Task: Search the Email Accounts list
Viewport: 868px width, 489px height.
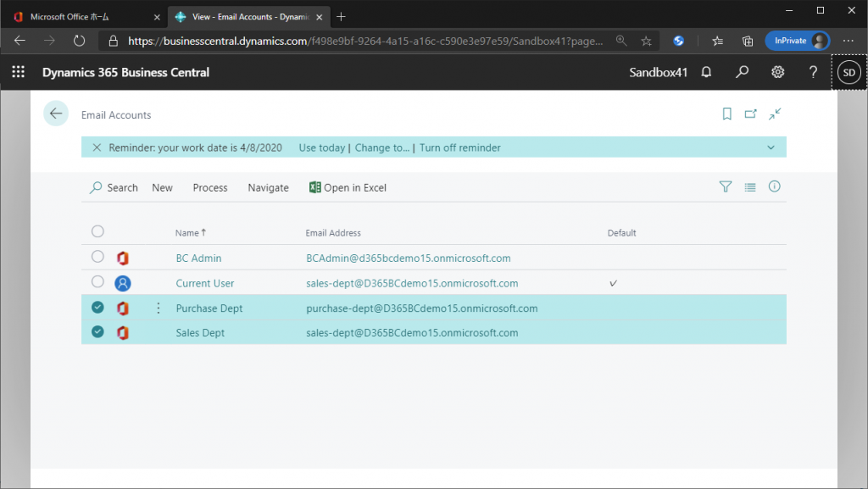Action: [x=114, y=187]
